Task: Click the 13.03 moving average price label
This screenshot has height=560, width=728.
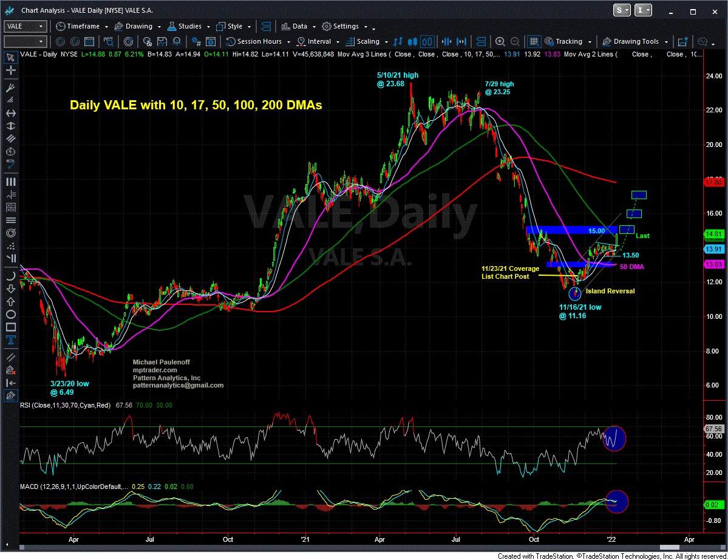Action: 713,264
